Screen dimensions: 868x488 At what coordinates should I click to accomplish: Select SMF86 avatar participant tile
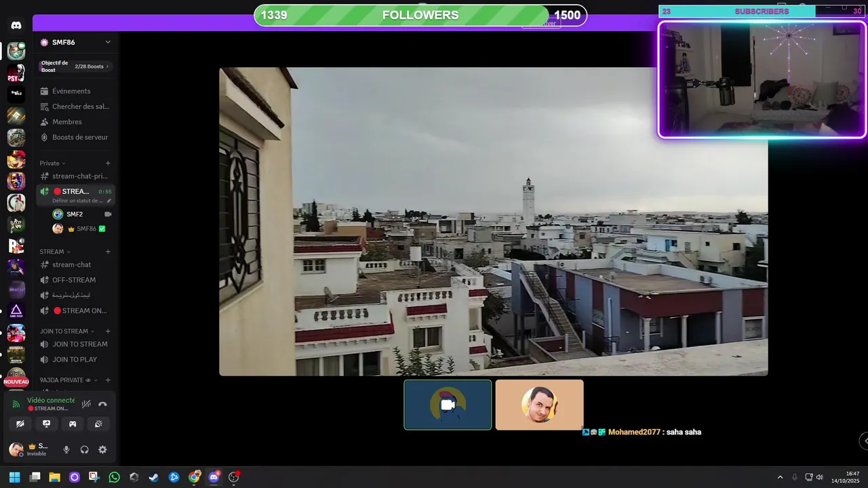coord(539,405)
